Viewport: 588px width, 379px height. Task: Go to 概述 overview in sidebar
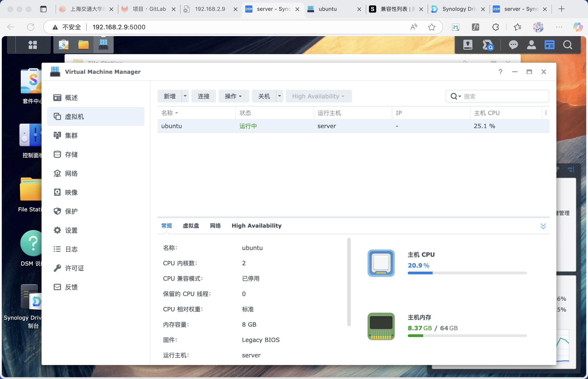[x=96, y=98]
